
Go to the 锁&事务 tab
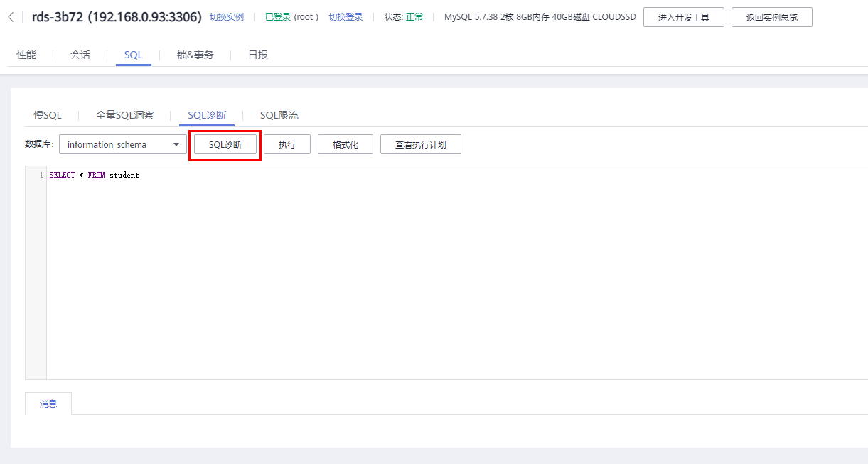(x=195, y=55)
